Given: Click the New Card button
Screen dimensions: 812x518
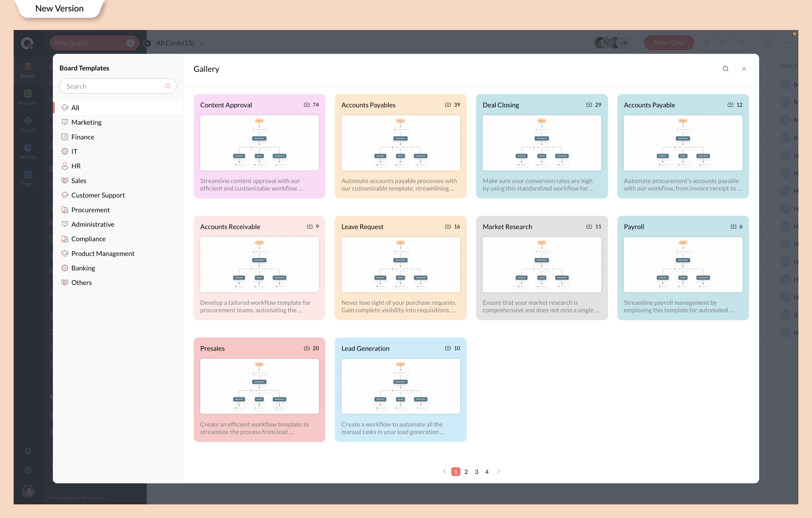Looking at the screenshot, I should click(x=668, y=43).
